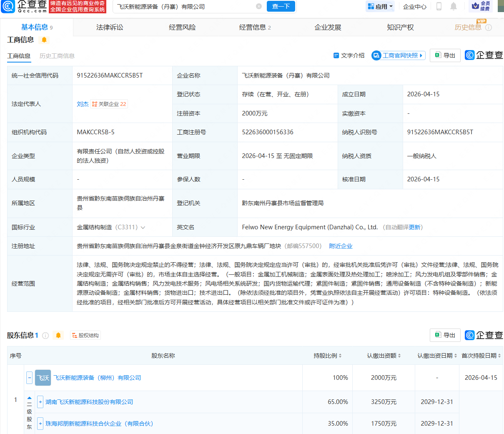Screen dimensions: 504x434
Task: Collapse the 二级股东 arrow toggle
Action: 29,398
